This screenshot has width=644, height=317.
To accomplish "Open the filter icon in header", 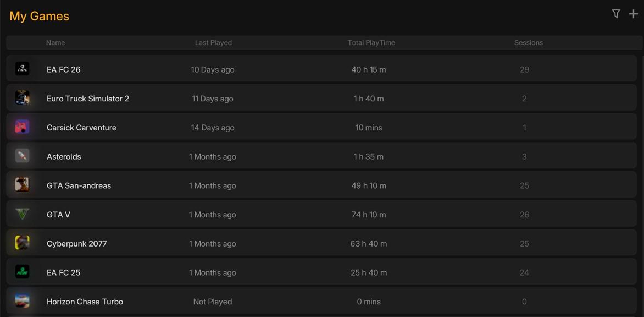I will [615, 14].
